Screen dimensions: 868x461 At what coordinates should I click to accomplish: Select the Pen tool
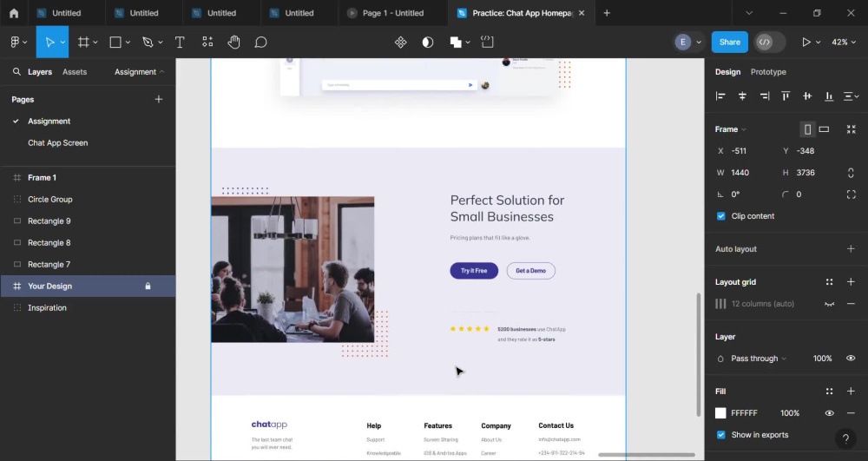(148, 42)
